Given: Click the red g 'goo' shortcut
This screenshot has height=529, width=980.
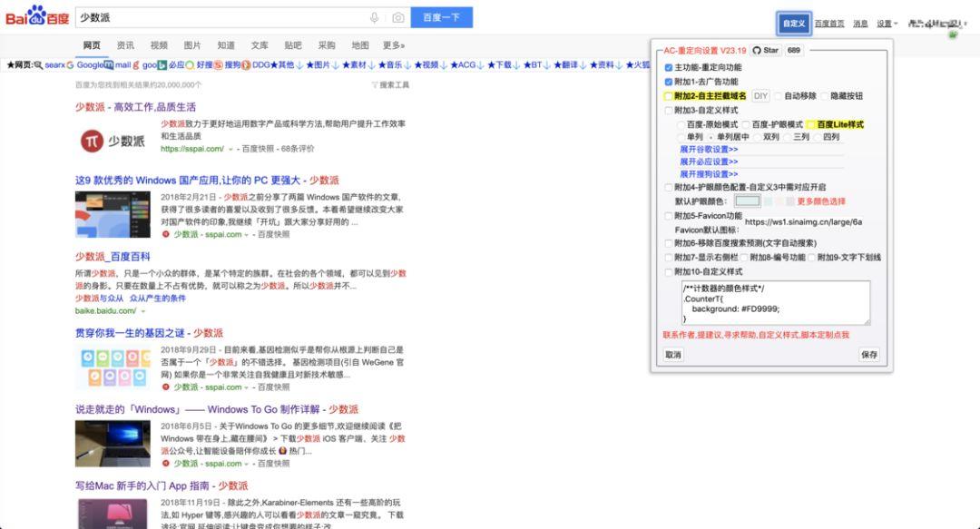Looking at the screenshot, I should pos(145,65).
